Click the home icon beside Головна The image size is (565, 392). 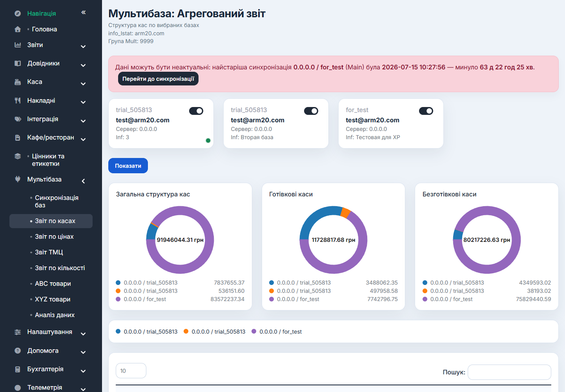(x=18, y=29)
